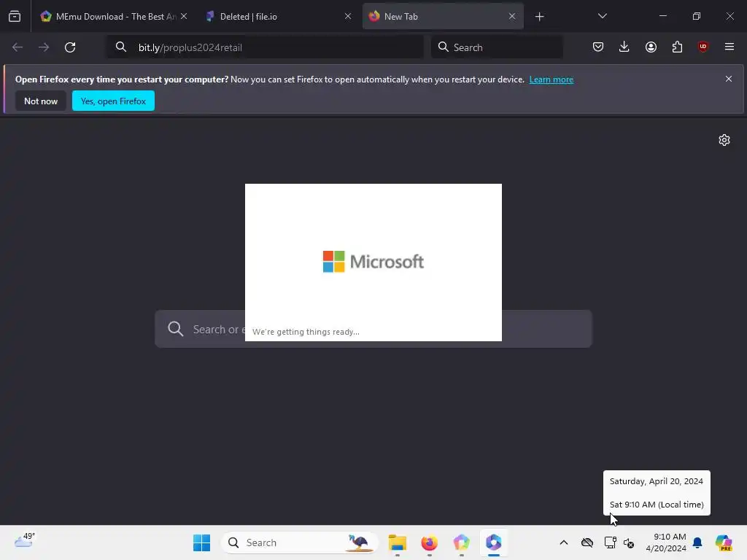Screen dimensions: 747x560
Task: Open uBlock Origin extension icon
Action: pos(703,47)
